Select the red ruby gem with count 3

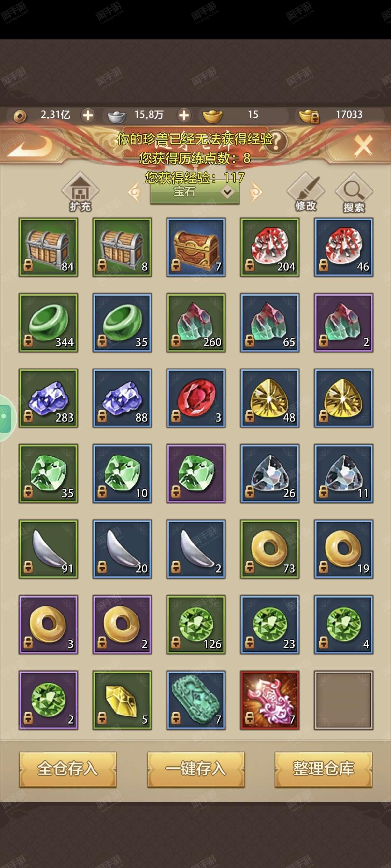tap(196, 398)
